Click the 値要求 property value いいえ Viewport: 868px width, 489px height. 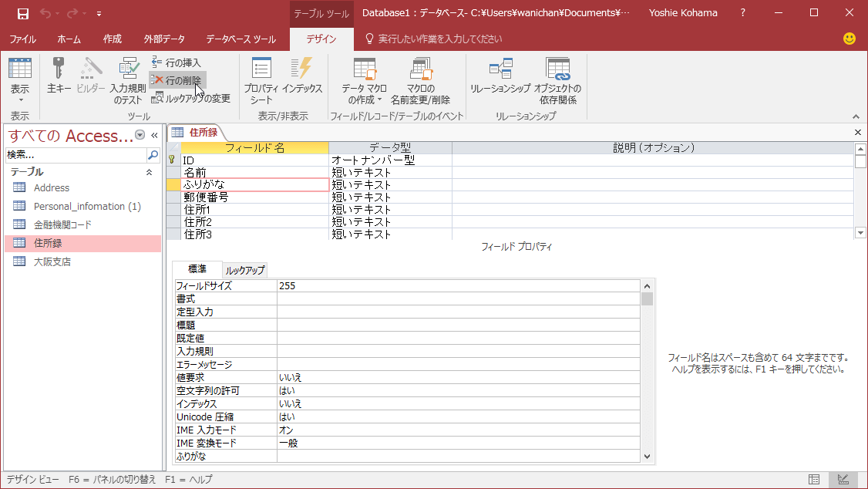pyautogui.click(x=459, y=378)
